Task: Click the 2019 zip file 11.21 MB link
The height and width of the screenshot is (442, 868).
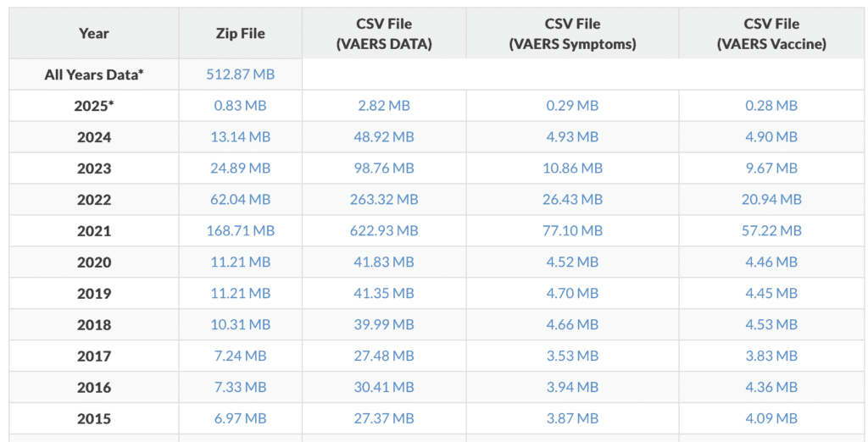Action: [240, 293]
